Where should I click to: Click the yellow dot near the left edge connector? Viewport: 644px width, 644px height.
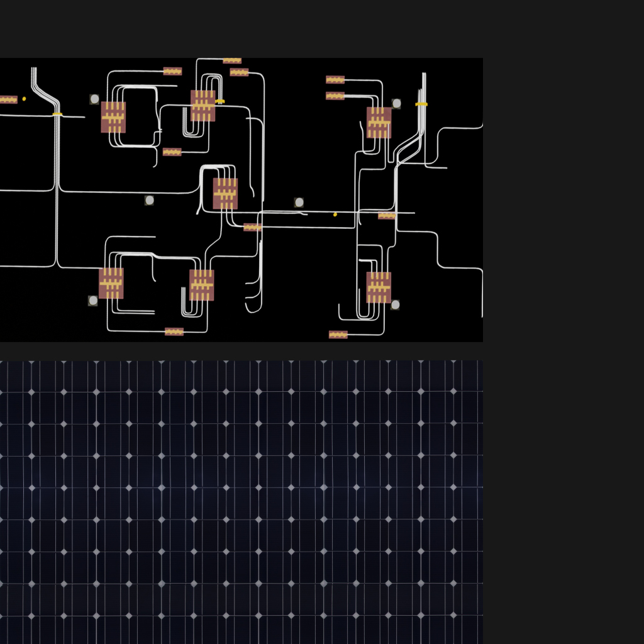(x=25, y=99)
